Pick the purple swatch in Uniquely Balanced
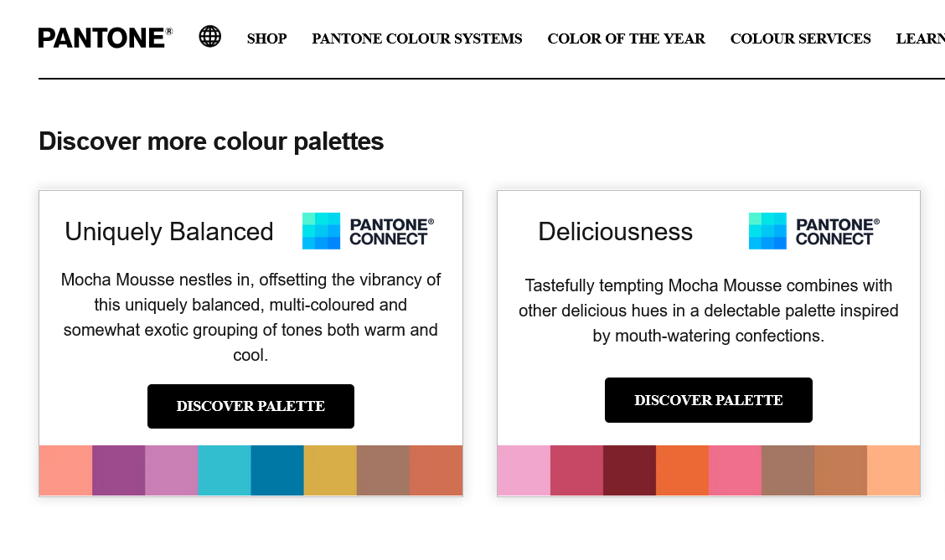The width and height of the screenshot is (945, 560). [x=119, y=471]
